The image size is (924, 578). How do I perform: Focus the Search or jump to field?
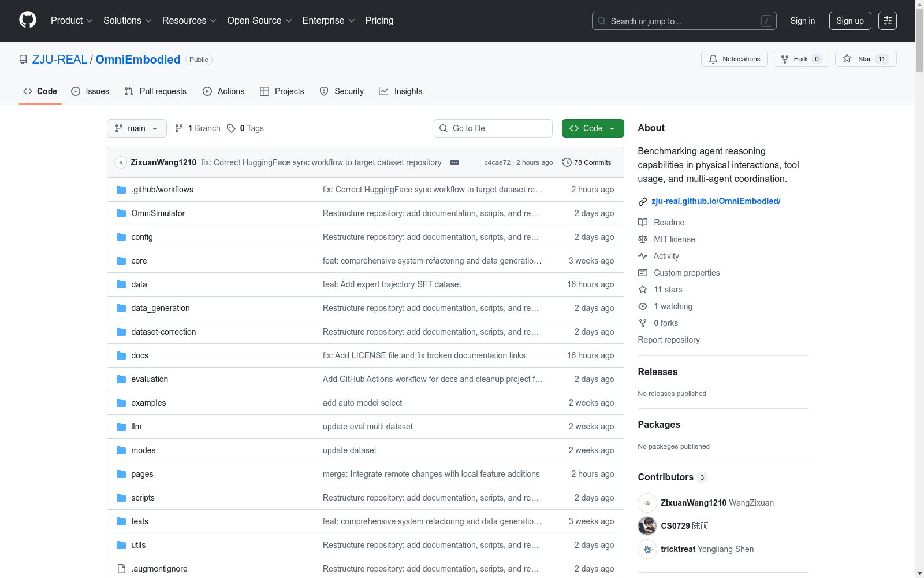click(x=684, y=21)
